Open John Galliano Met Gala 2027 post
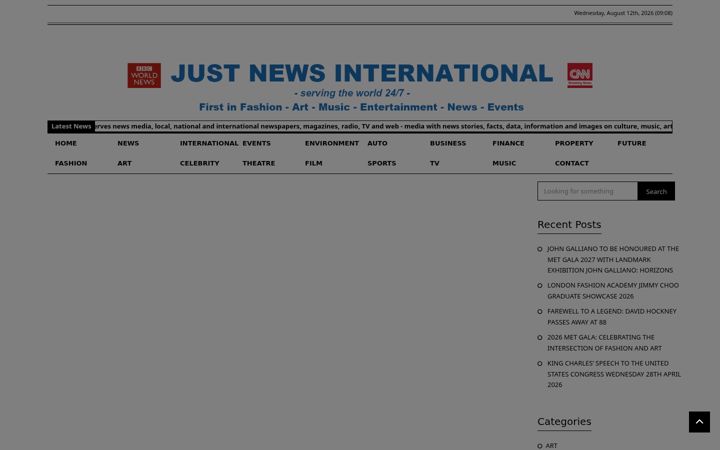This screenshot has height=450, width=720. 613,259
